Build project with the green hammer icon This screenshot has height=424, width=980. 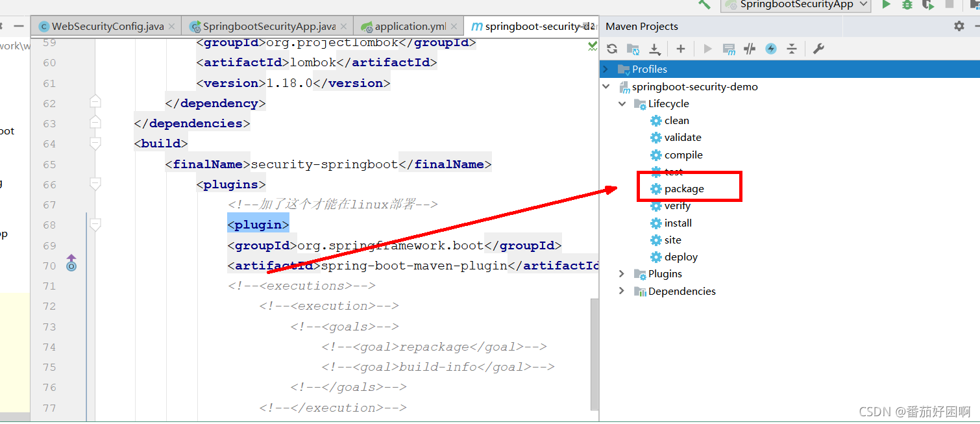(x=704, y=4)
